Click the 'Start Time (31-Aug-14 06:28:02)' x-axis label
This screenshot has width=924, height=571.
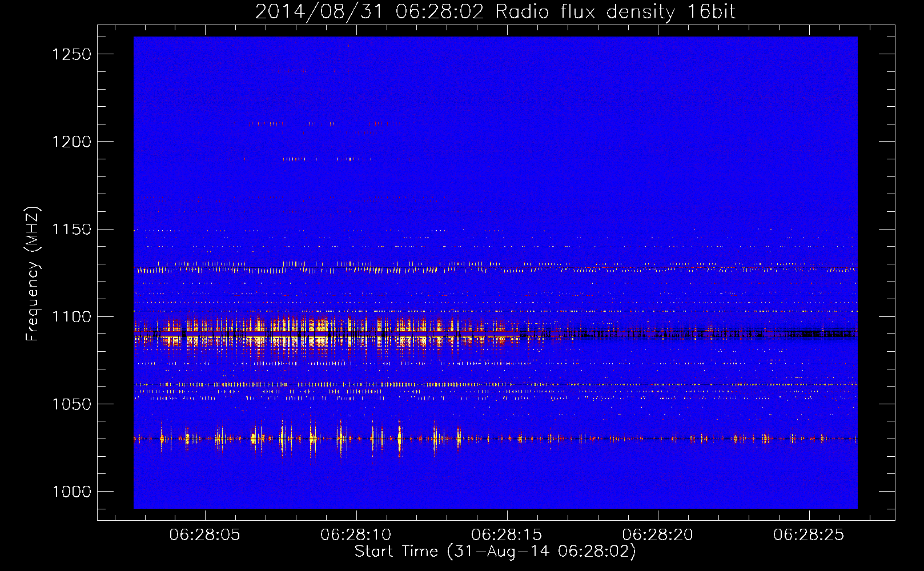[495, 552]
